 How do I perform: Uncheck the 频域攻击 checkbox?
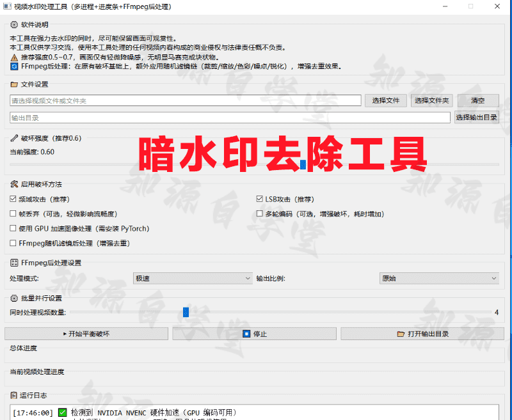click(x=13, y=199)
